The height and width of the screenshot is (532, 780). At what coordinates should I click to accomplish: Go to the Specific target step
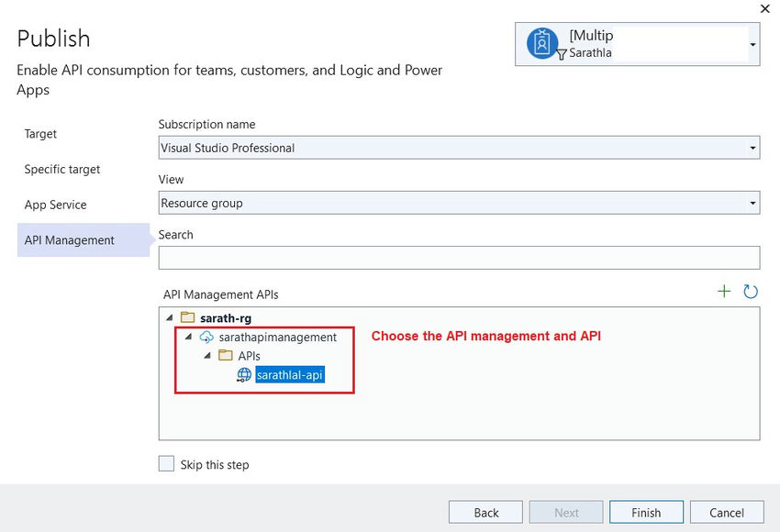click(x=61, y=169)
